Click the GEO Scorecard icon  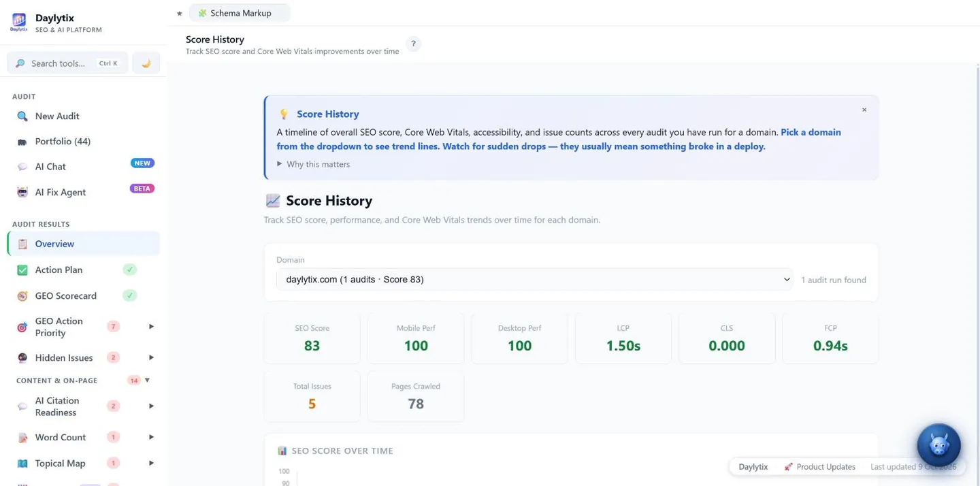coord(22,296)
